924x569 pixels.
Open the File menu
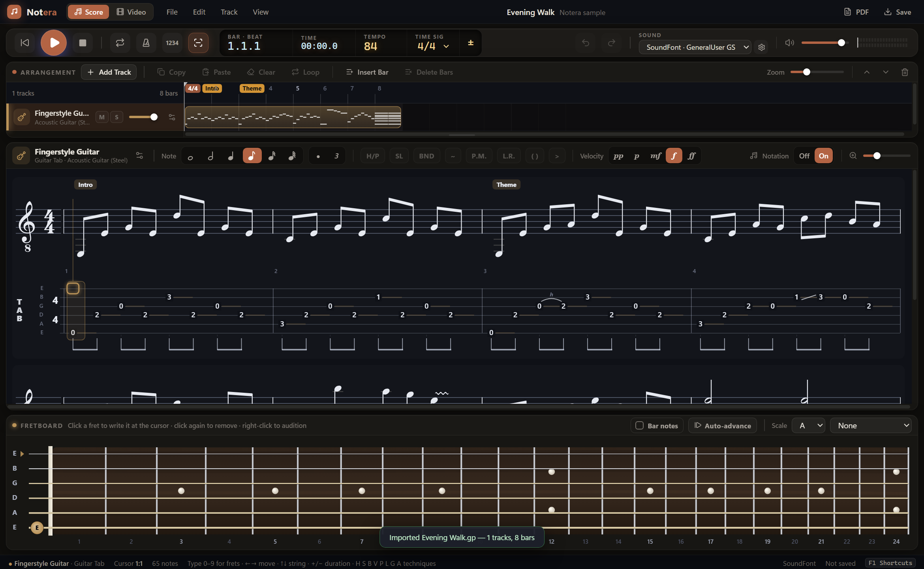(172, 12)
